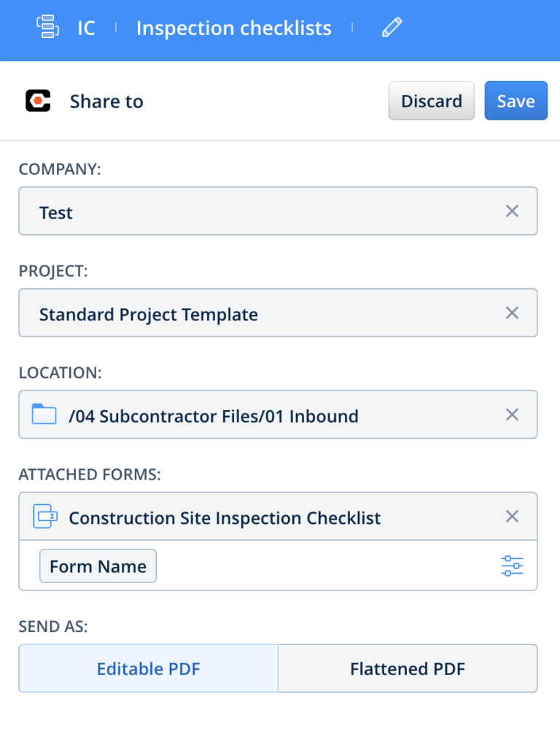The image size is (560, 732).
Task: Switch send format to Editable PDF
Action: tap(148, 669)
